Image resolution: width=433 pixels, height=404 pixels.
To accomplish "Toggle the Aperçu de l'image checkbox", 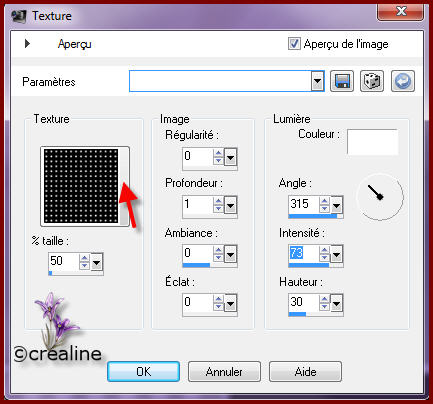I will [x=294, y=44].
